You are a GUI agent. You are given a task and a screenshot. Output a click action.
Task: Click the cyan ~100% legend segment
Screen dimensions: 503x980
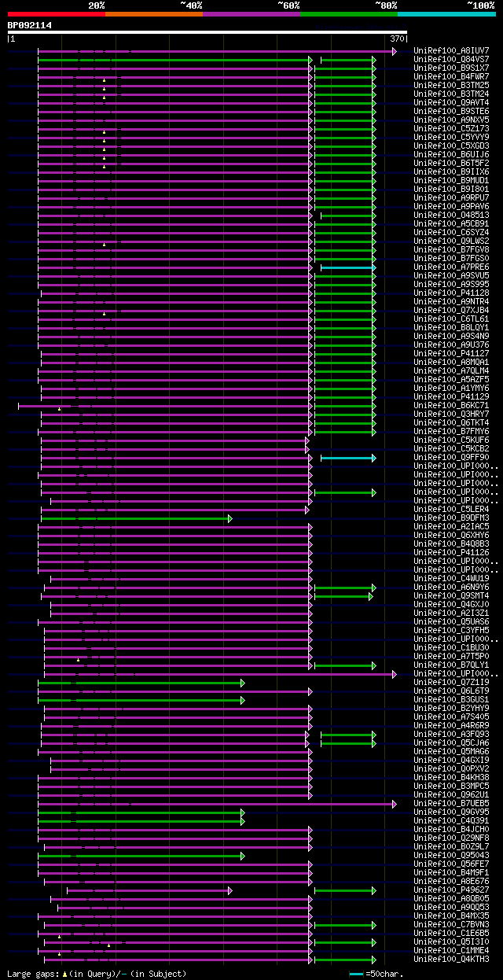pyautogui.click(x=446, y=14)
